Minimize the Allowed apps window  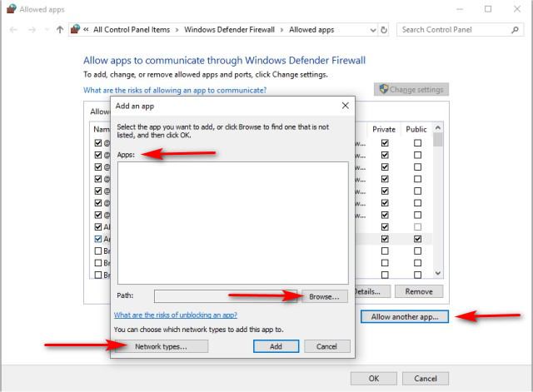click(460, 9)
